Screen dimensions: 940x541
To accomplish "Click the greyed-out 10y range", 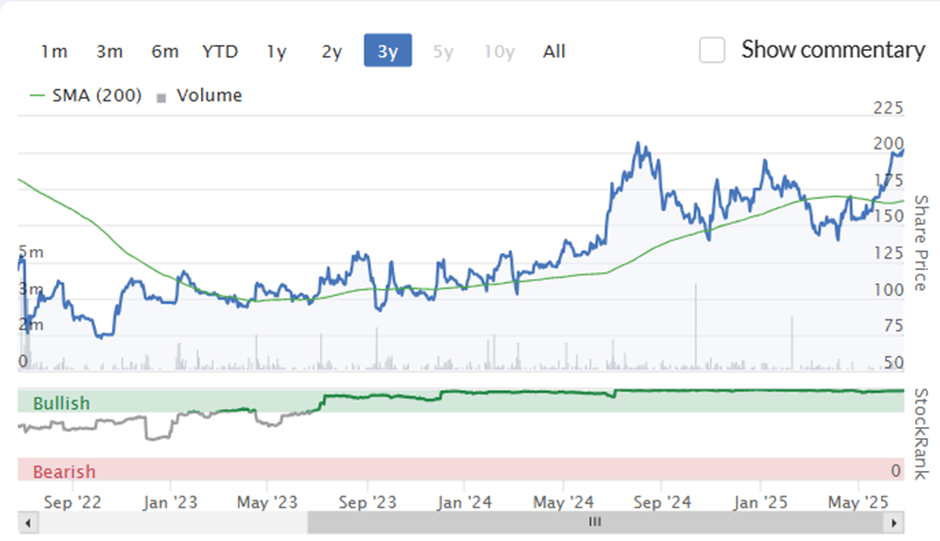I will [x=499, y=52].
